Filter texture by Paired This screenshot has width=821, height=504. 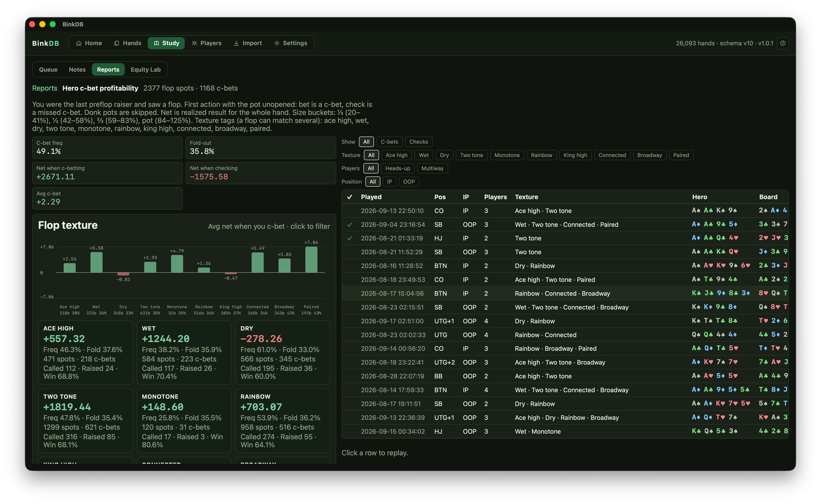(x=681, y=155)
